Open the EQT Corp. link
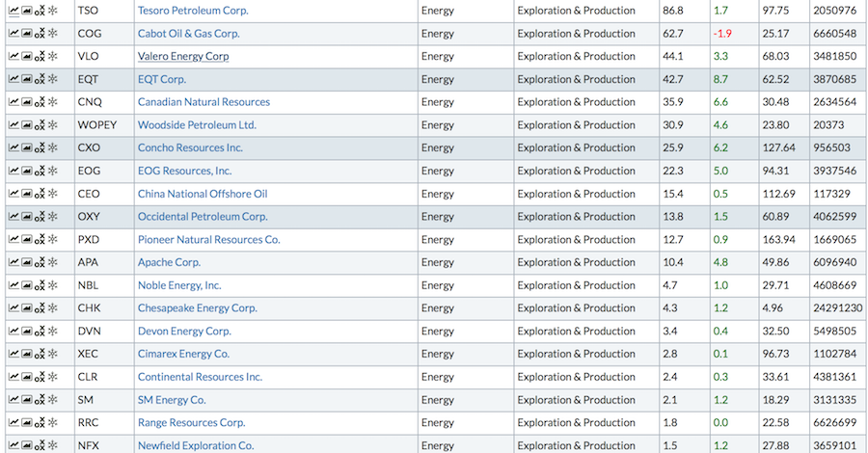The image size is (868, 453). pyautogui.click(x=162, y=79)
